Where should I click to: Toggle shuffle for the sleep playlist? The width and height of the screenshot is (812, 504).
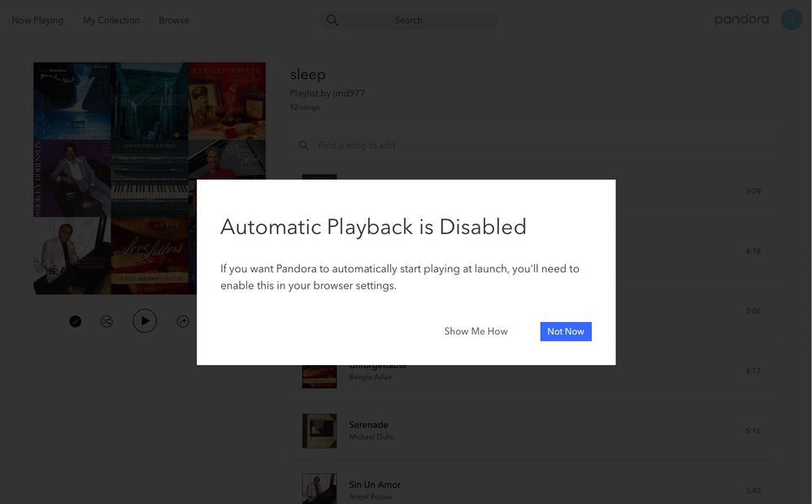pos(106,322)
